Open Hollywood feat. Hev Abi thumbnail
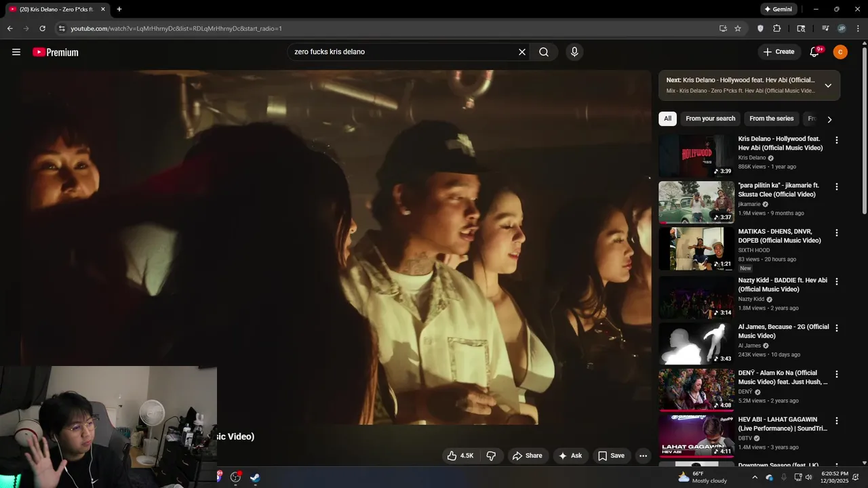The width and height of the screenshot is (868, 488). pyautogui.click(x=696, y=155)
